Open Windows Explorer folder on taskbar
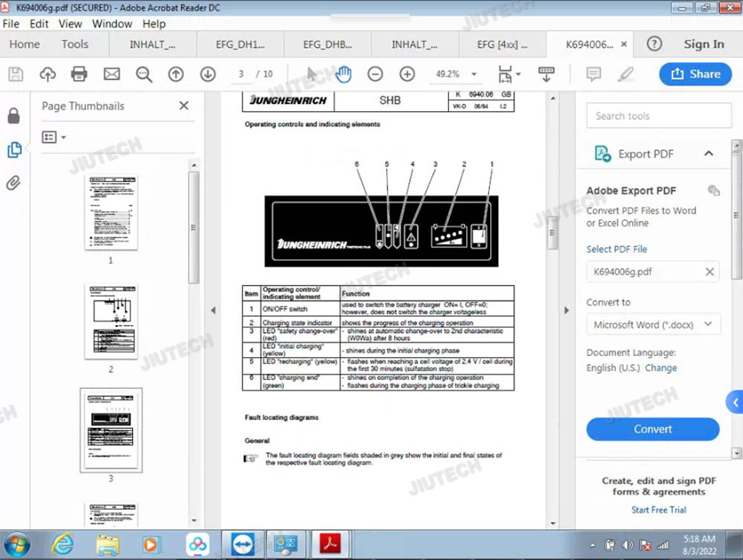This screenshot has height=560, width=743. click(x=107, y=545)
